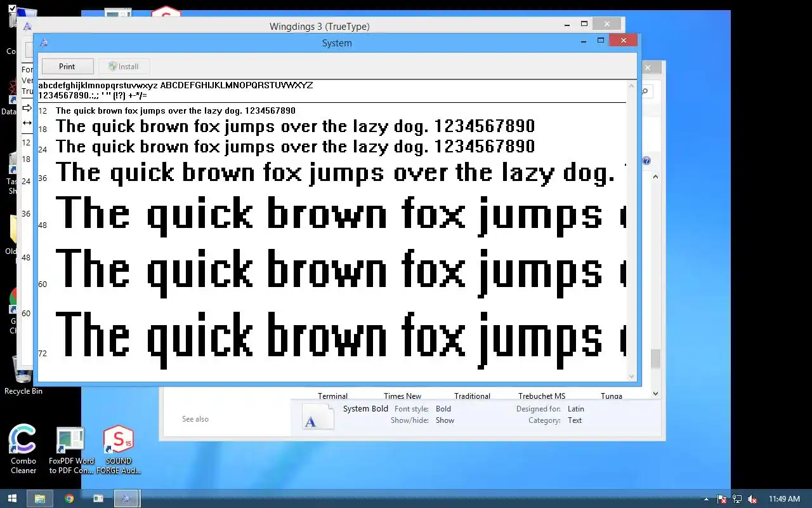Minimize the Wingdings 3 (TrueType) window
Screen dimensions: 812x508
(568, 24)
